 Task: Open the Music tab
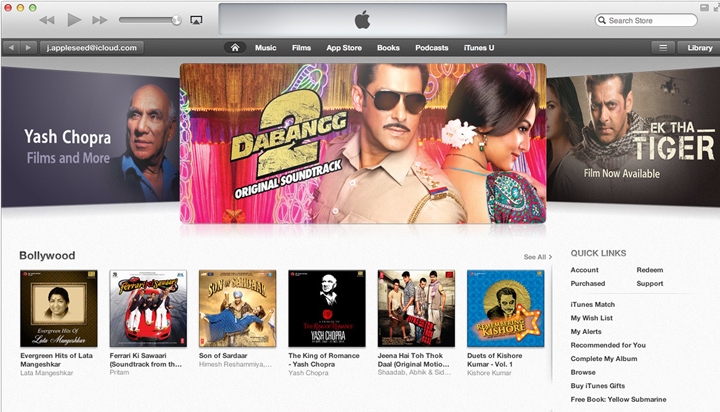[x=265, y=48]
